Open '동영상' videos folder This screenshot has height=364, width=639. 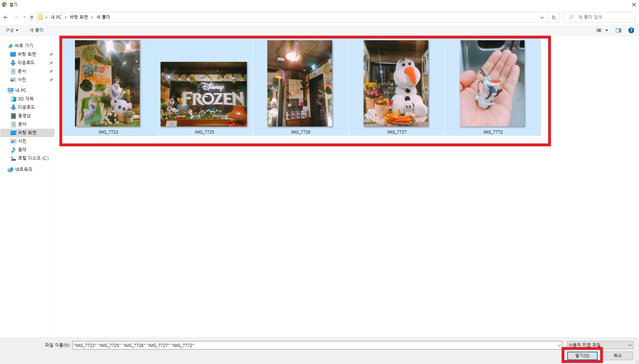coord(24,116)
